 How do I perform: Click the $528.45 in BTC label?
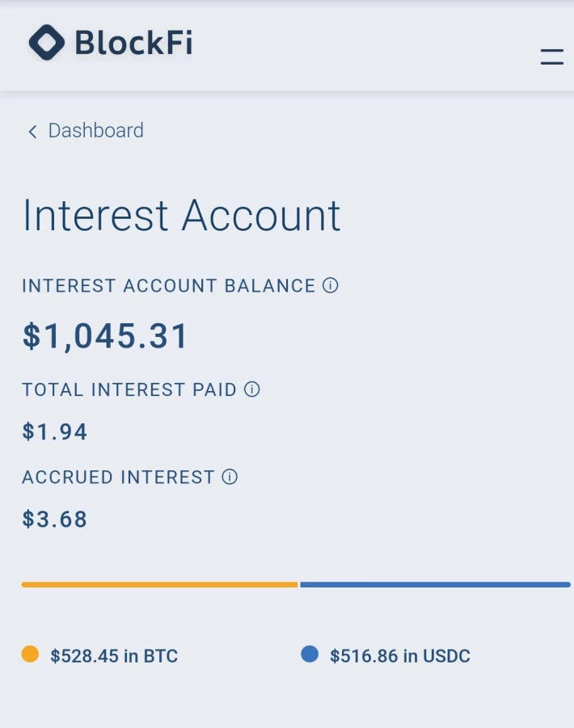(x=114, y=655)
